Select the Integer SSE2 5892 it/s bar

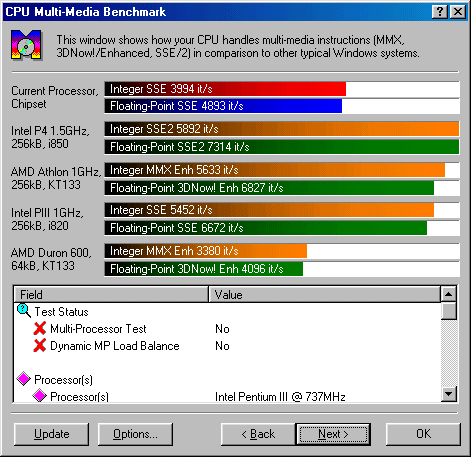282,129
